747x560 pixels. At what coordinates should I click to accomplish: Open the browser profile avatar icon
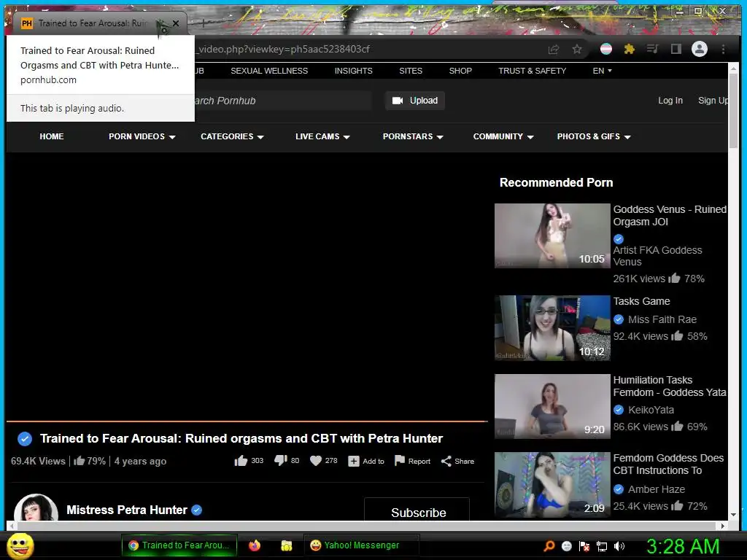click(x=700, y=49)
